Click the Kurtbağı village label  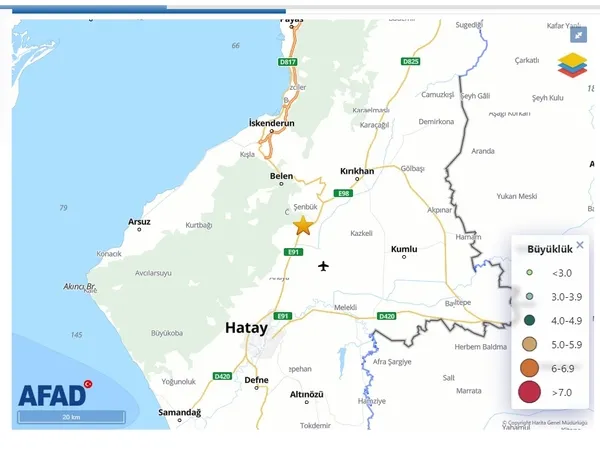[x=199, y=225]
